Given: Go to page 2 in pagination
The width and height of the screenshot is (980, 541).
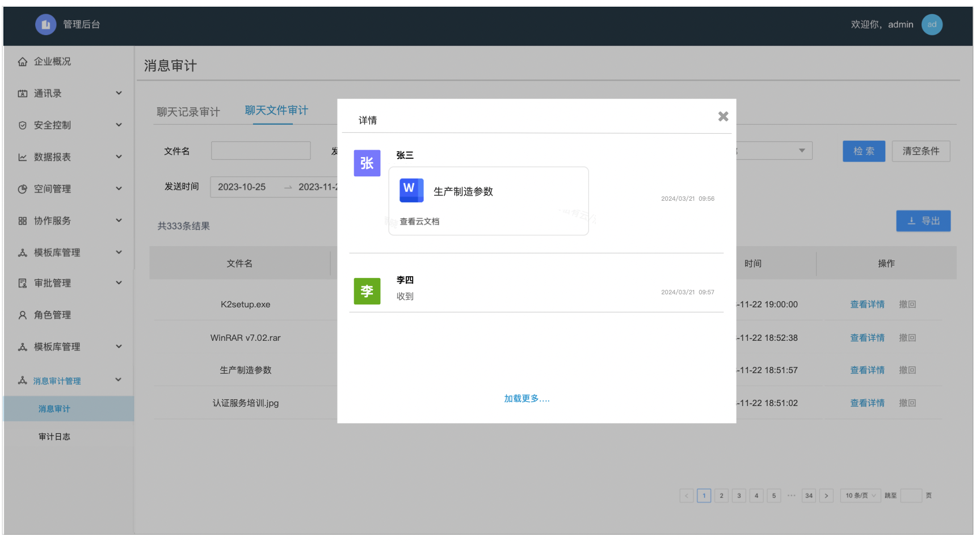Looking at the screenshot, I should coord(721,496).
